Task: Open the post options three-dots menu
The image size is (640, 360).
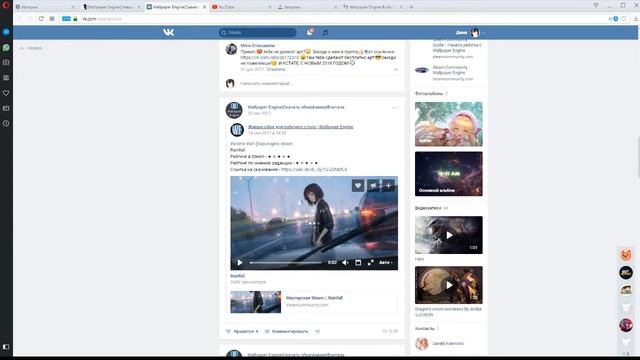Action: click(x=395, y=108)
